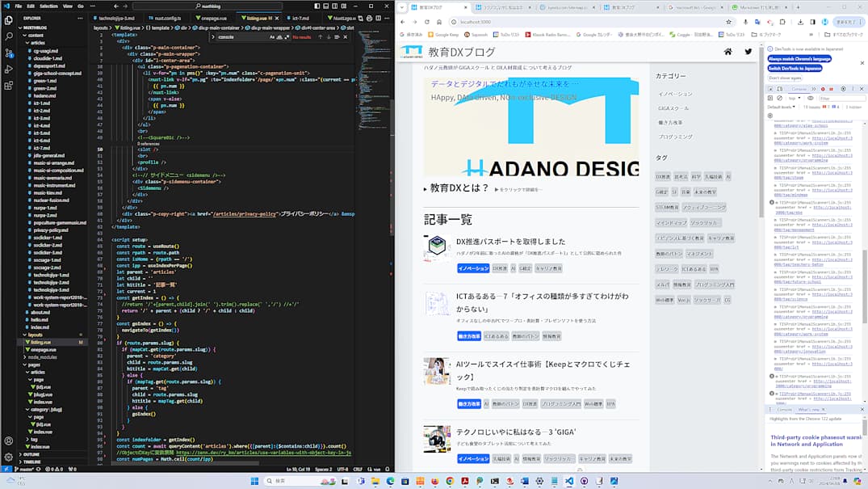Click Chrome downloads icon
Screen dimensions: 868x489
pos(800,22)
